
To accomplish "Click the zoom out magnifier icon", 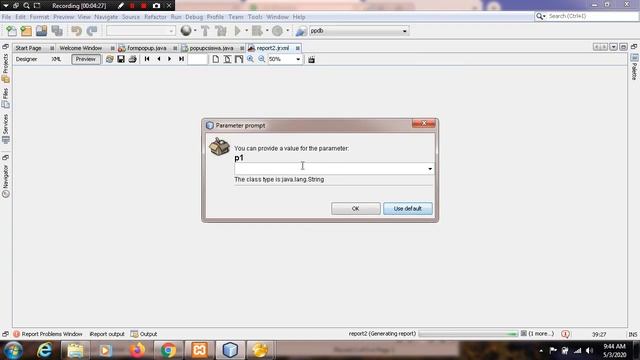I will [261, 59].
